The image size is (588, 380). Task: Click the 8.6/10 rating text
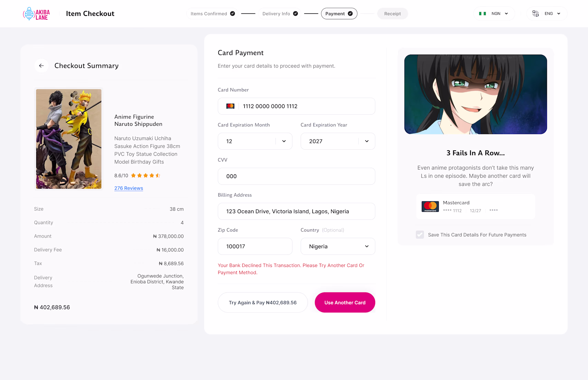click(x=121, y=175)
